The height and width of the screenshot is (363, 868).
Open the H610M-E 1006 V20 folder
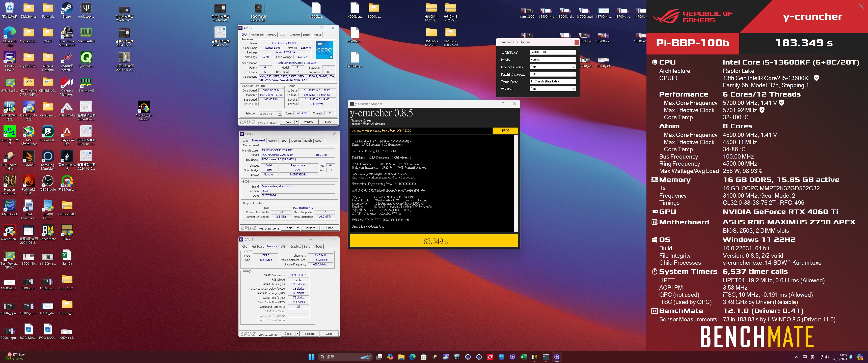(450, 37)
